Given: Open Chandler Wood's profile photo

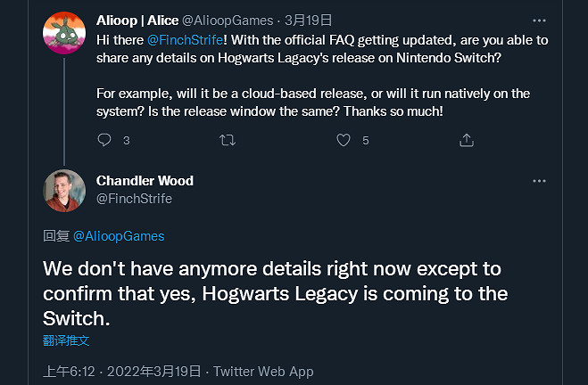Looking at the screenshot, I should click(64, 191).
